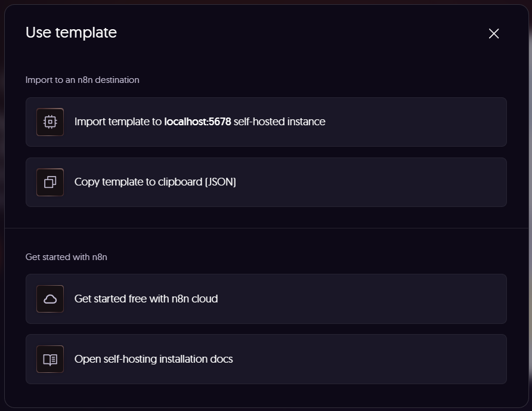Image resolution: width=532 pixels, height=411 pixels.
Task: Click the "clipboard" word in the copy option
Action: tap(180, 182)
